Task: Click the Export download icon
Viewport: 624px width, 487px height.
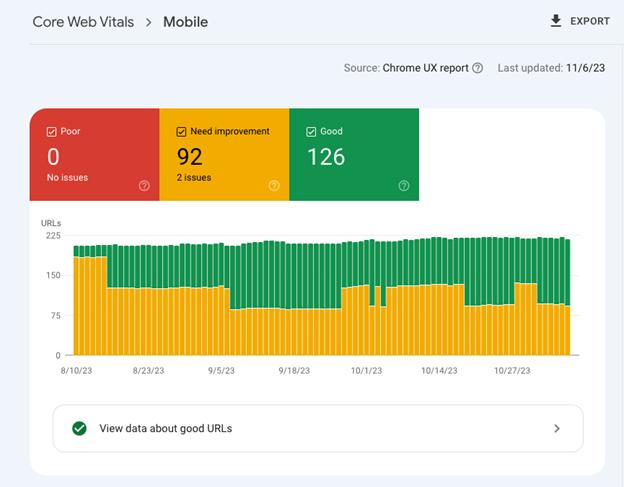Action: click(x=556, y=21)
